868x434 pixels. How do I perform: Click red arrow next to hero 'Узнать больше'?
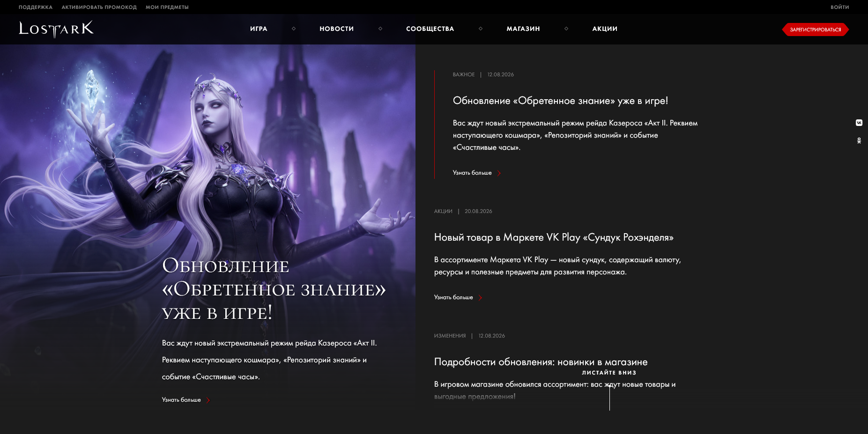208,400
